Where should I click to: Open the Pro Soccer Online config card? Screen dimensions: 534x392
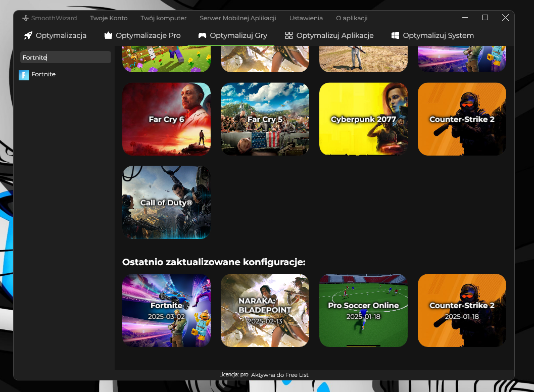(x=363, y=310)
